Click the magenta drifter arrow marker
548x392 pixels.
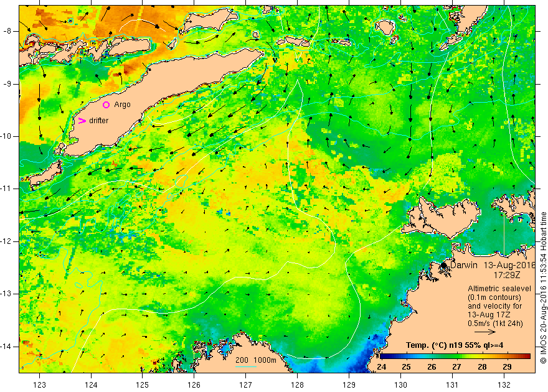pyautogui.click(x=82, y=121)
